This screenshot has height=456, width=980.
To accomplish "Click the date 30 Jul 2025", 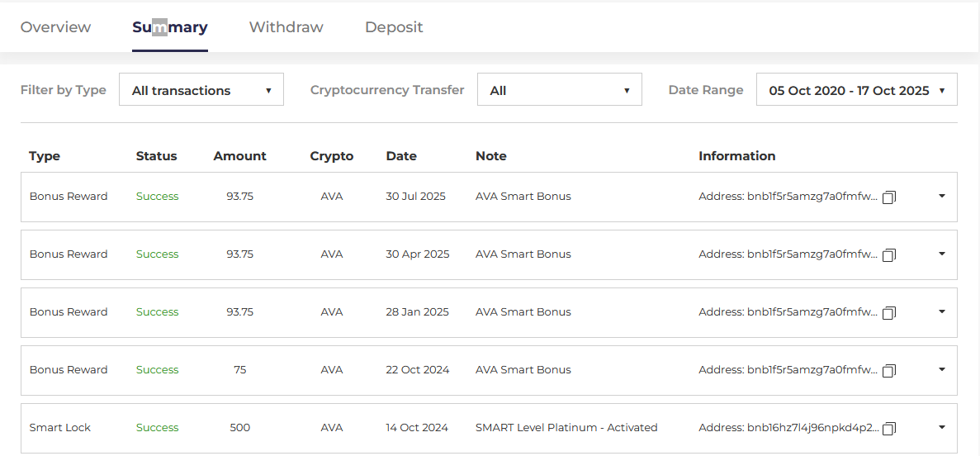I will coord(415,197).
